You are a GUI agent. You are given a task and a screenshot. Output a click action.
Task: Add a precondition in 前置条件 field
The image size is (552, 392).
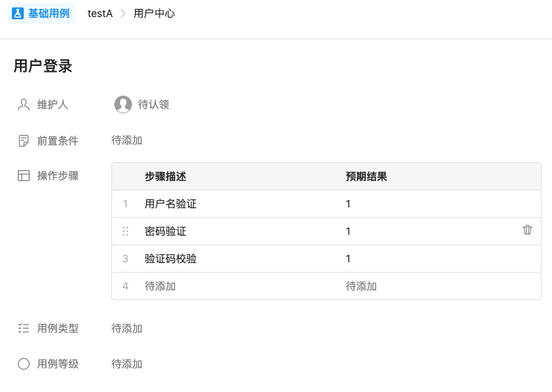coord(127,140)
